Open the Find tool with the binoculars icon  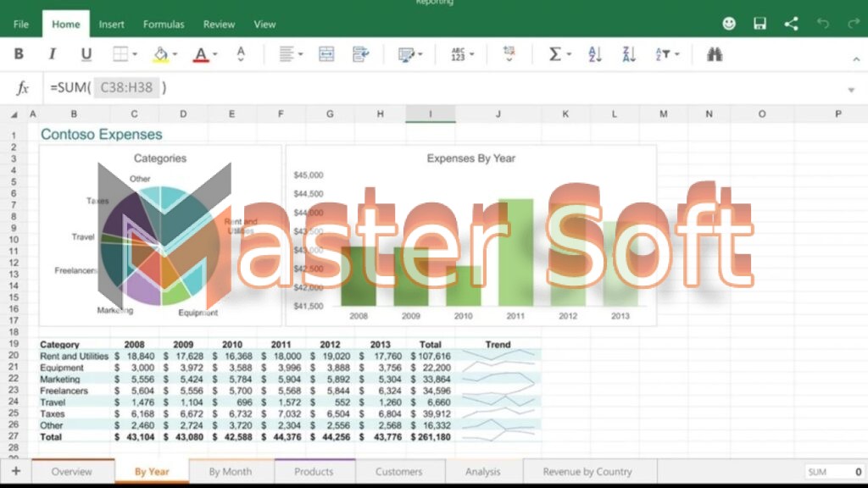tap(715, 53)
